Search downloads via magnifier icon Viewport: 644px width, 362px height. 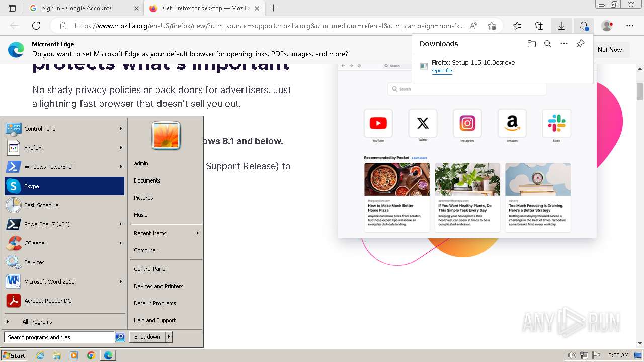point(548,44)
